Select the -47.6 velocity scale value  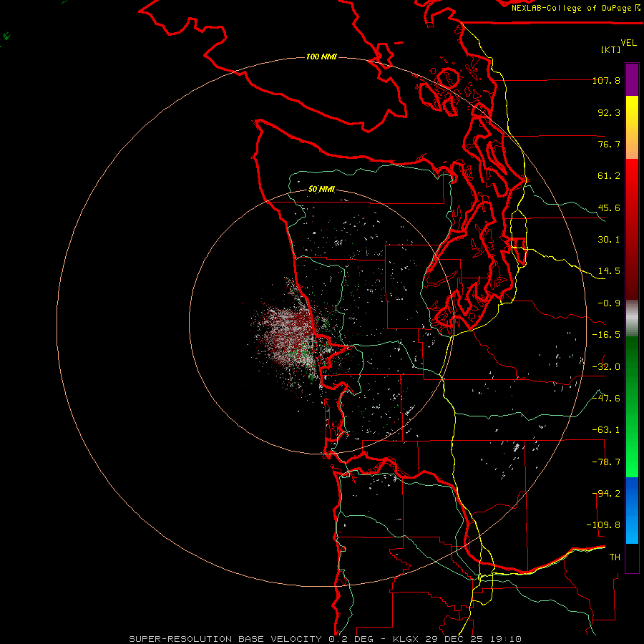tap(606, 399)
